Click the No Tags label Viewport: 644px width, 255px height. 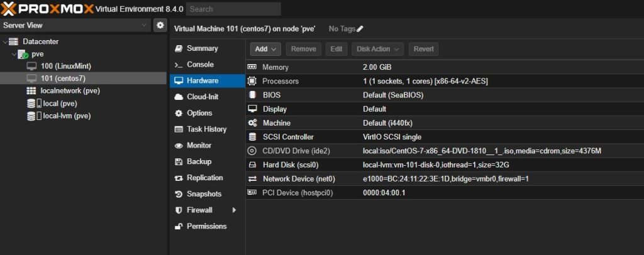[341, 29]
